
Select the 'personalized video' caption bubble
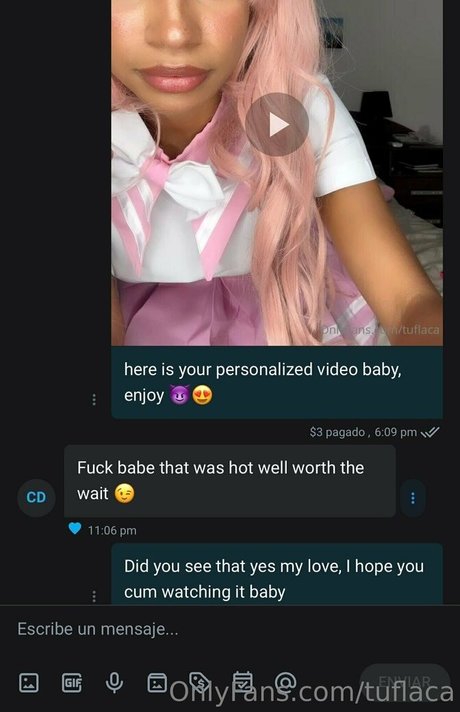click(x=277, y=382)
